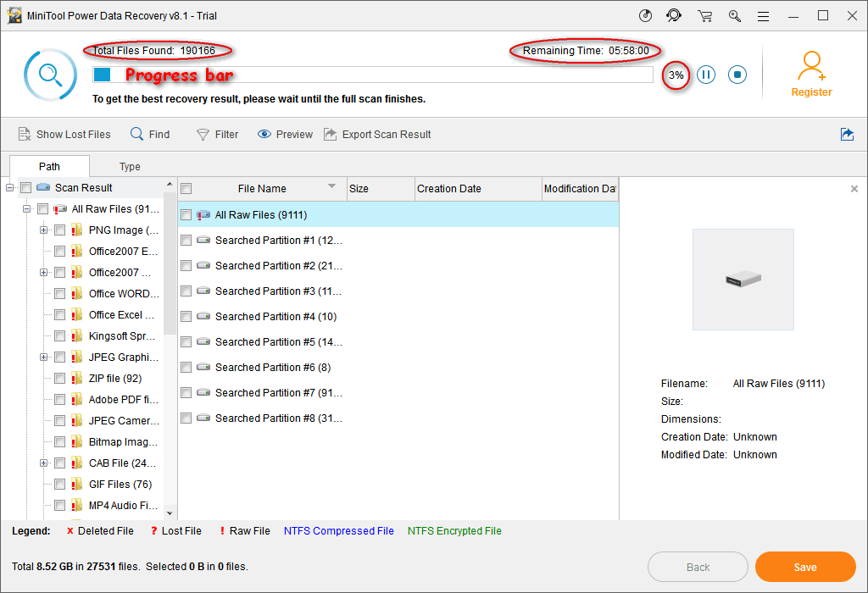The image size is (868, 593).
Task: Collapse the Scan Result root node
Action: (10, 188)
